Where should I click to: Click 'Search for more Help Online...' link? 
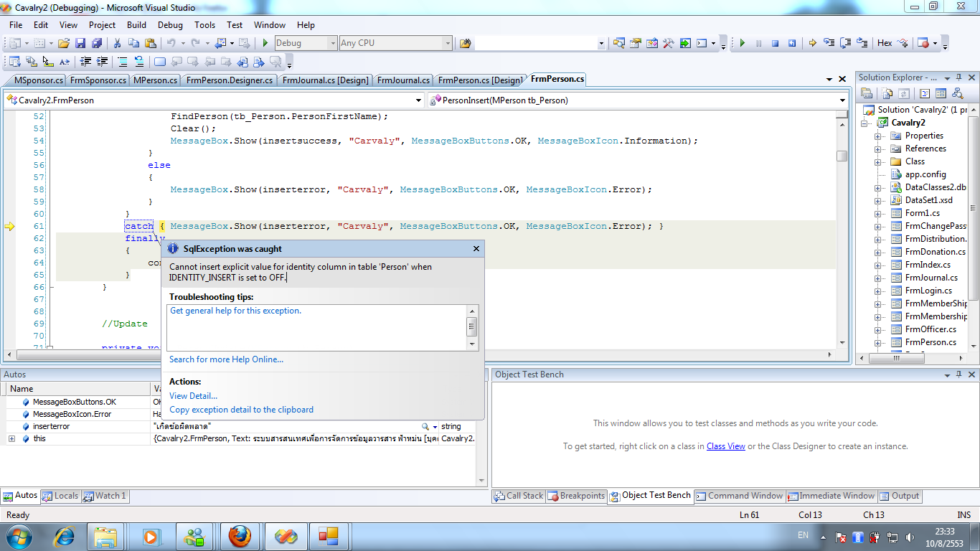pyautogui.click(x=226, y=359)
